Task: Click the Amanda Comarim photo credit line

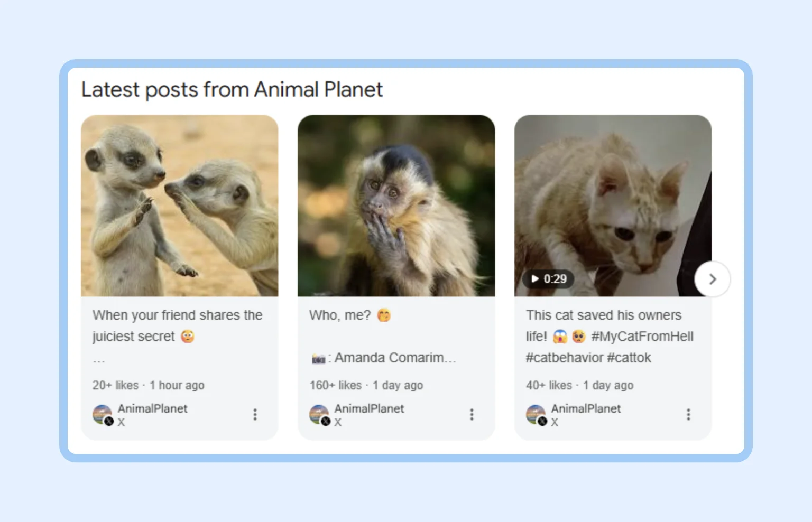Action: 383,358
